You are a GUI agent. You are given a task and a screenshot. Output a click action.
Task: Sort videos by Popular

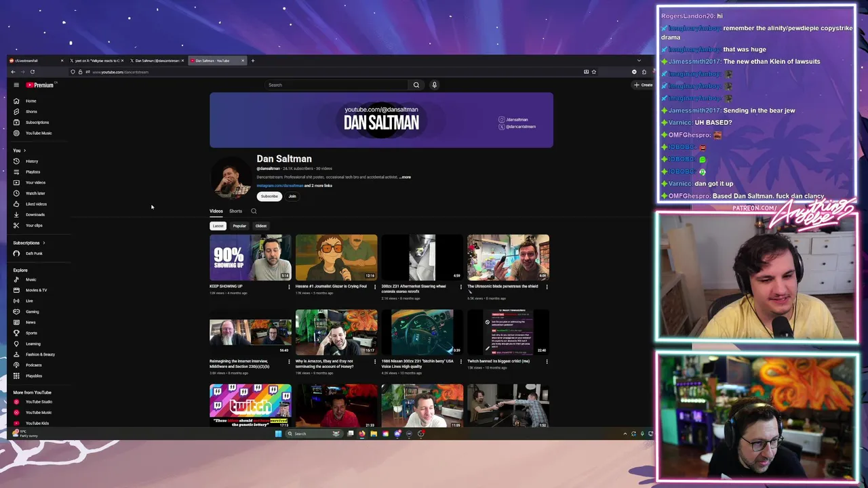click(239, 226)
